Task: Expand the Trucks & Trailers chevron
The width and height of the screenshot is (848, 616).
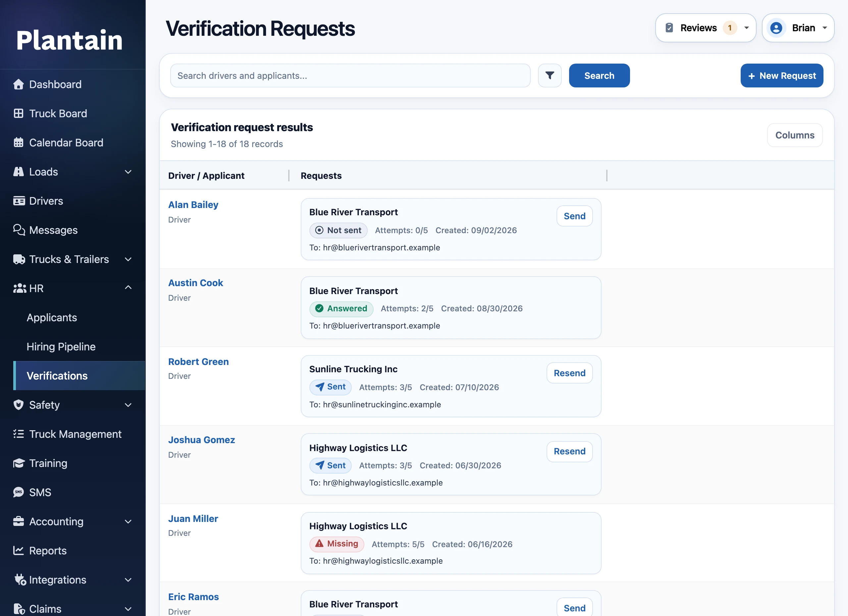Action: click(x=128, y=259)
